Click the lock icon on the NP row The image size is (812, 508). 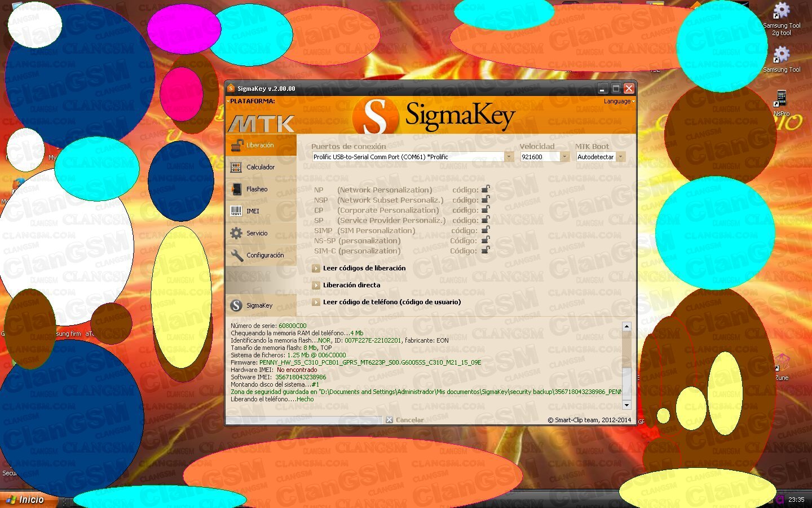pyautogui.click(x=486, y=190)
